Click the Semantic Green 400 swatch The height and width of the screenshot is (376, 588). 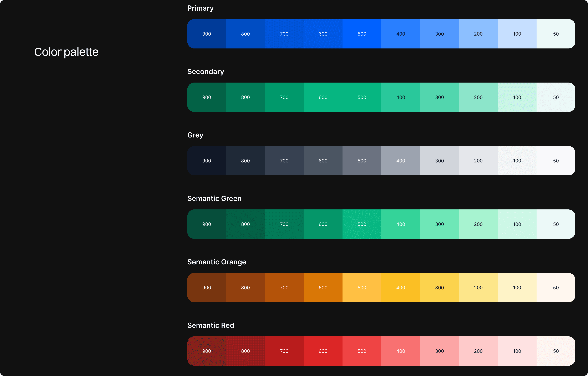coord(400,224)
